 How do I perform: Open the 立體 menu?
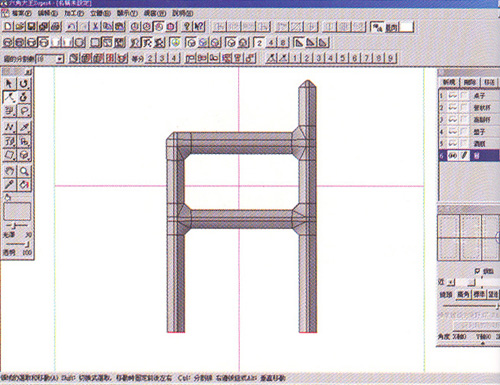point(100,13)
